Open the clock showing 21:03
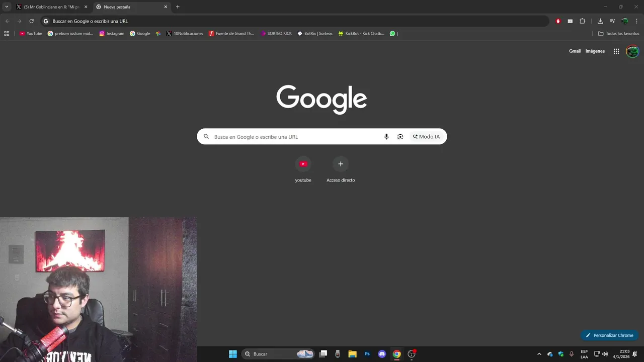 [x=621, y=354]
